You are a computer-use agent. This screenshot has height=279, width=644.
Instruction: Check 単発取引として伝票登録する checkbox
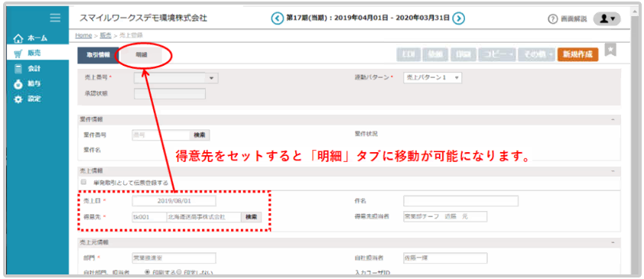tap(84, 182)
